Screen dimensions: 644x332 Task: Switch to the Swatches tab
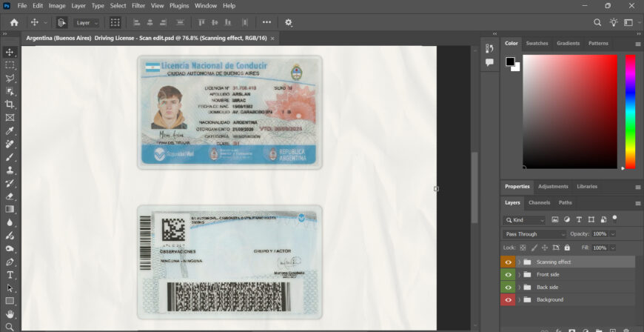coord(537,43)
